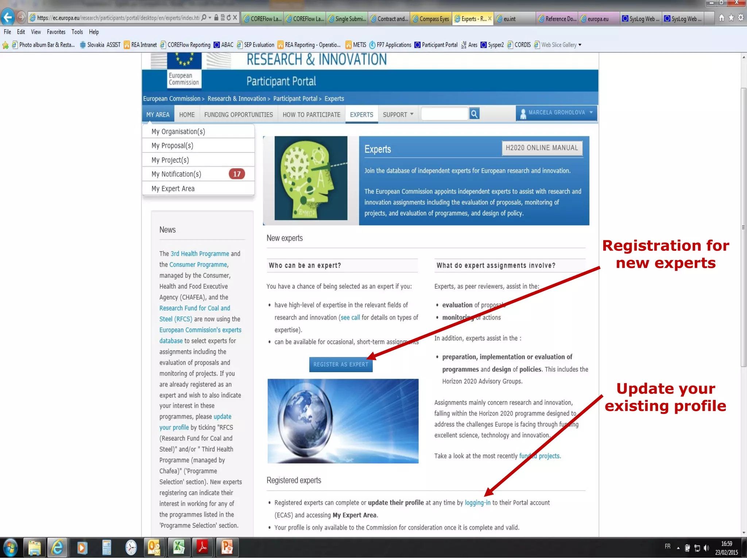Screen dimensions: 747x560
Task: Open the IE home icon
Action: 721,18
